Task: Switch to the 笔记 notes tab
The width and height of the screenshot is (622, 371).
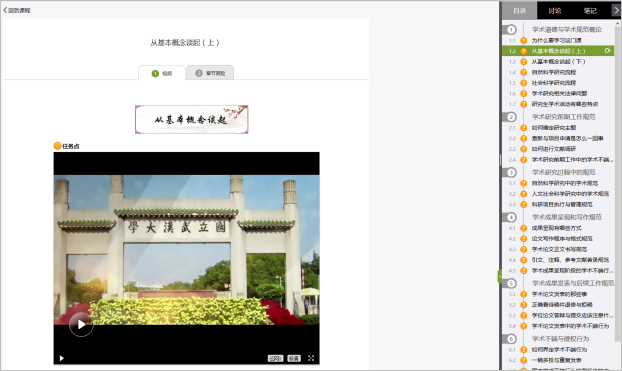Action: point(590,11)
